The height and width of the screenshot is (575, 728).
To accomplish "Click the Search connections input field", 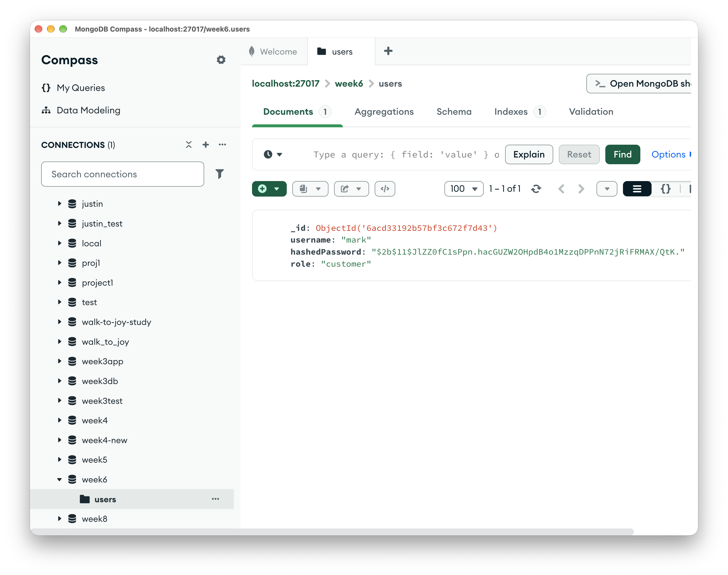I will click(122, 174).
